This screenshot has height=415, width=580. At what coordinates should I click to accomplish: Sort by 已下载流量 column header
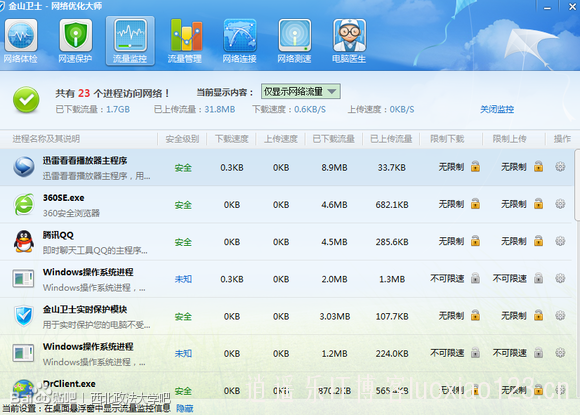coord(334,139)
